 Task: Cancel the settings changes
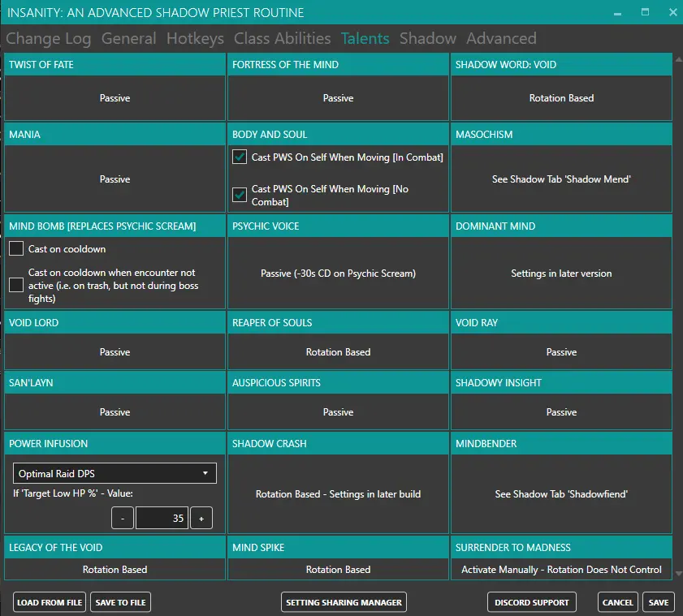pyautogui.click(x=618, y=602)
